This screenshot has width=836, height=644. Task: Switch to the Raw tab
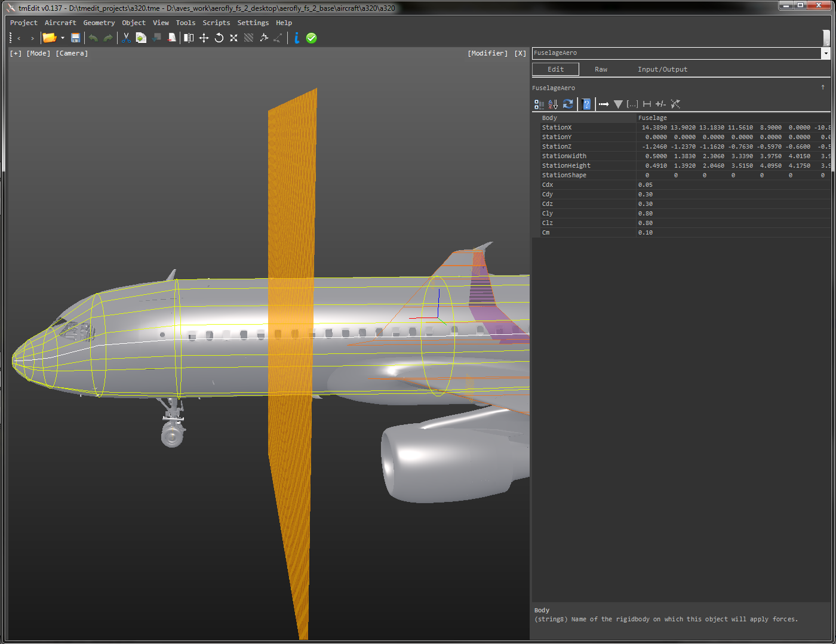coord(601,70)
